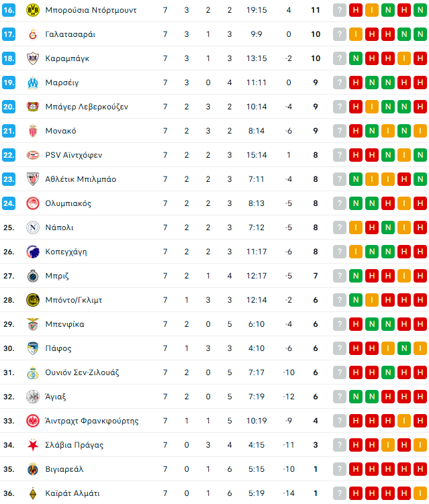This screenshot has width=429, height=504.
Task: Click the Olympiacos team logo
Action: [32, 203]
